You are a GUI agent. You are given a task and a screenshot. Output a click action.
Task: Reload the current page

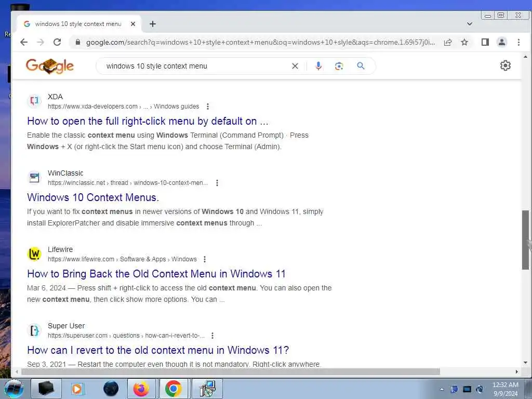coord(57,42)
